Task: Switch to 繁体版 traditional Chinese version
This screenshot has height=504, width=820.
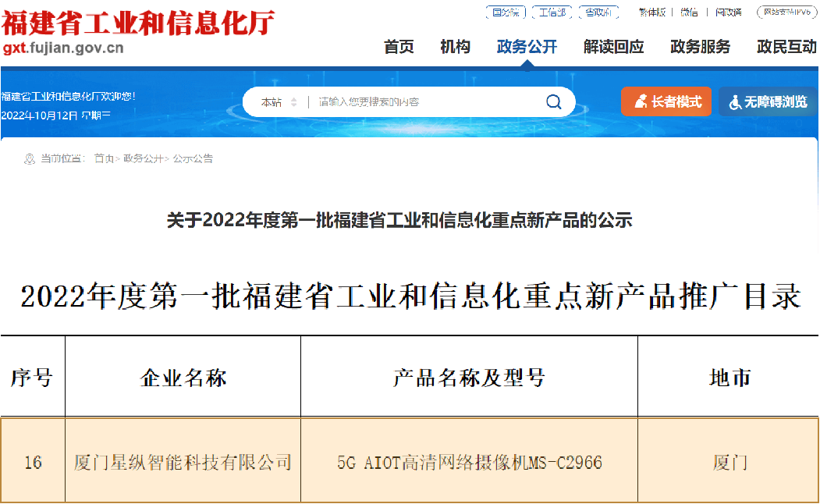Action: tap(651, 12)
